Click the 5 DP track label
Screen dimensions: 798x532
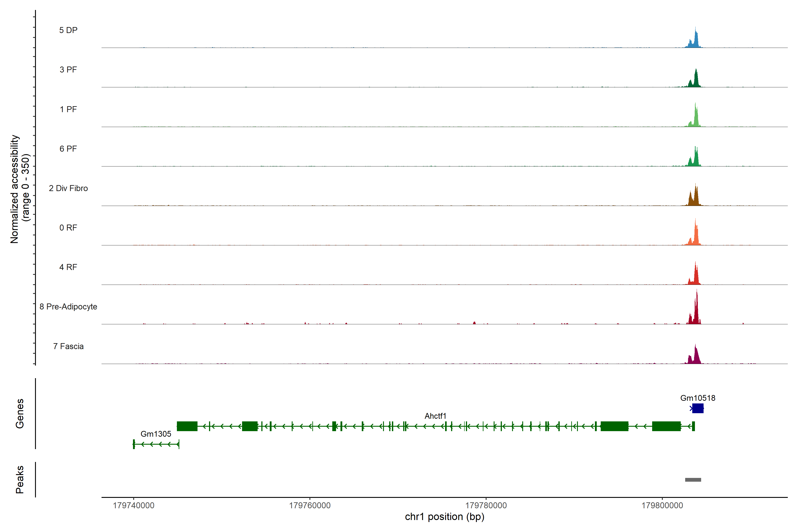68,30
